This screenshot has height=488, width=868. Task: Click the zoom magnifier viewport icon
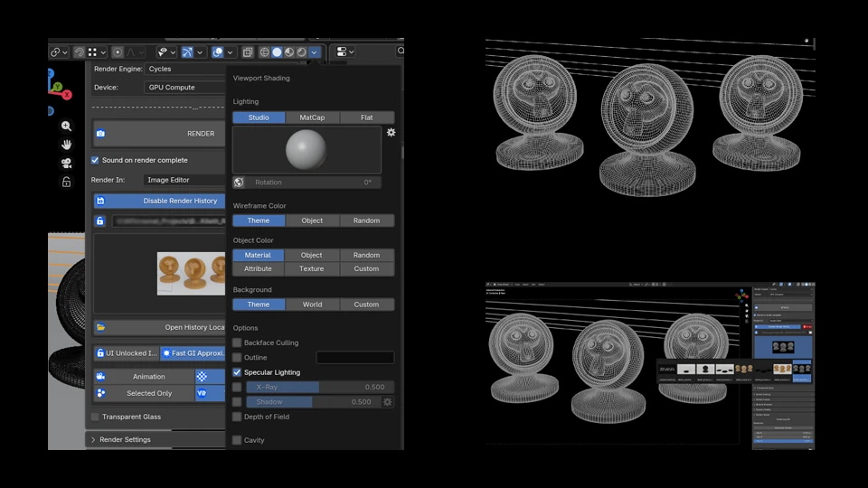(x=66, y=127)
